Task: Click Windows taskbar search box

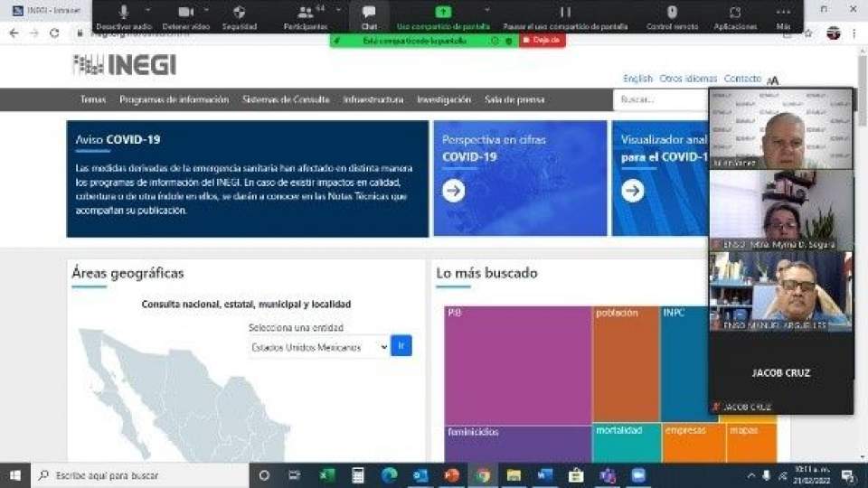Action: tap(140, 475)
